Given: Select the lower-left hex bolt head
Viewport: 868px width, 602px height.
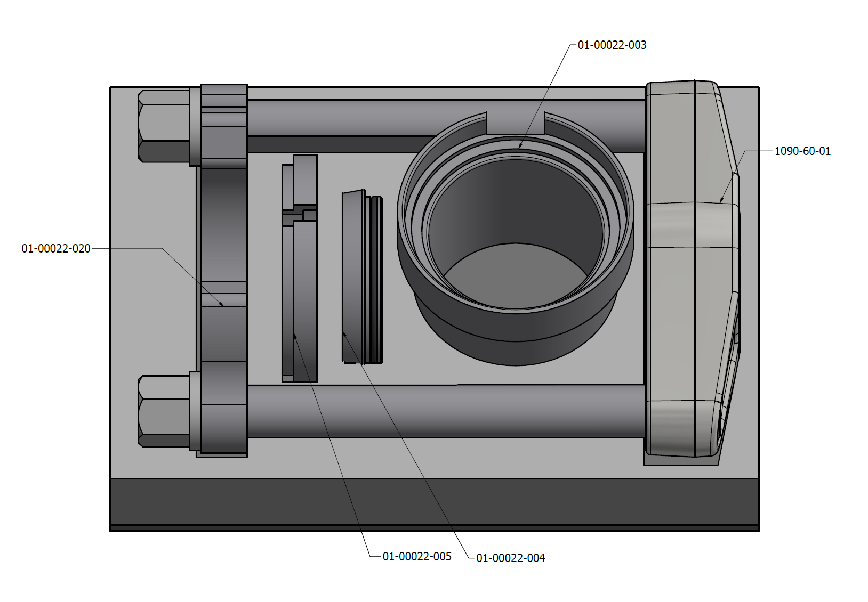Looking at the screenshot, I should pyautogui.click(x=164, y=411).
